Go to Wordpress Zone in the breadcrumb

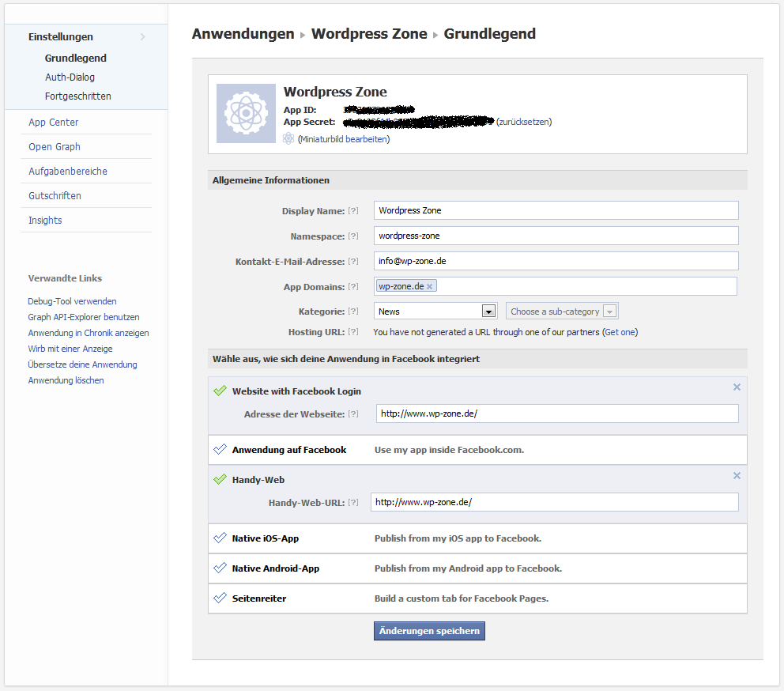pos(370,33)
